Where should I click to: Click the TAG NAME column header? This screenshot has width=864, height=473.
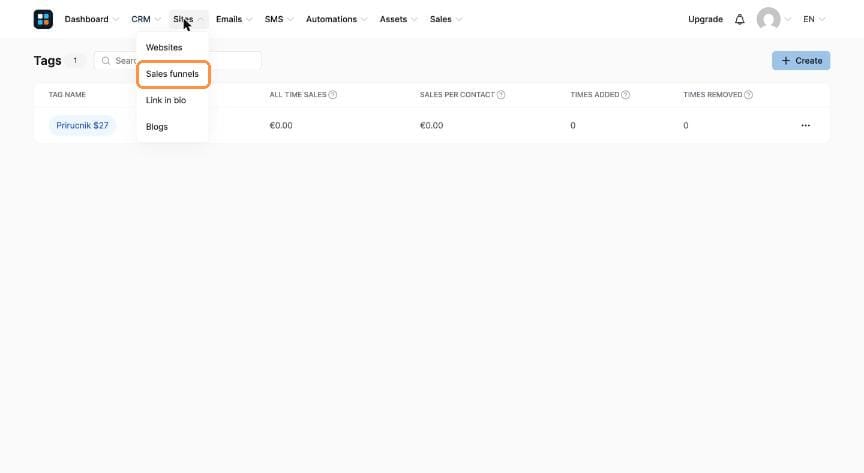(67, 95)
